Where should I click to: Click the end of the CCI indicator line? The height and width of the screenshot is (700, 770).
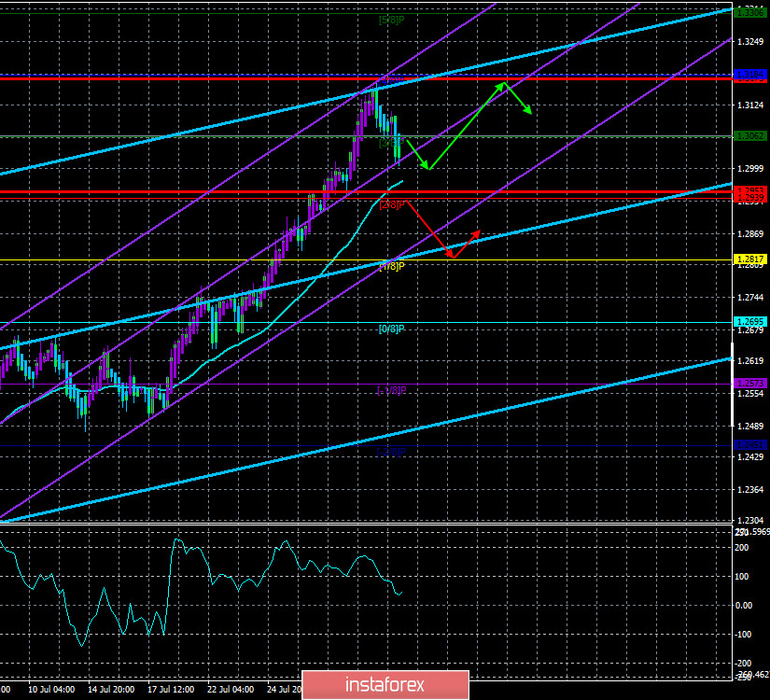click(x=402, y=592)
